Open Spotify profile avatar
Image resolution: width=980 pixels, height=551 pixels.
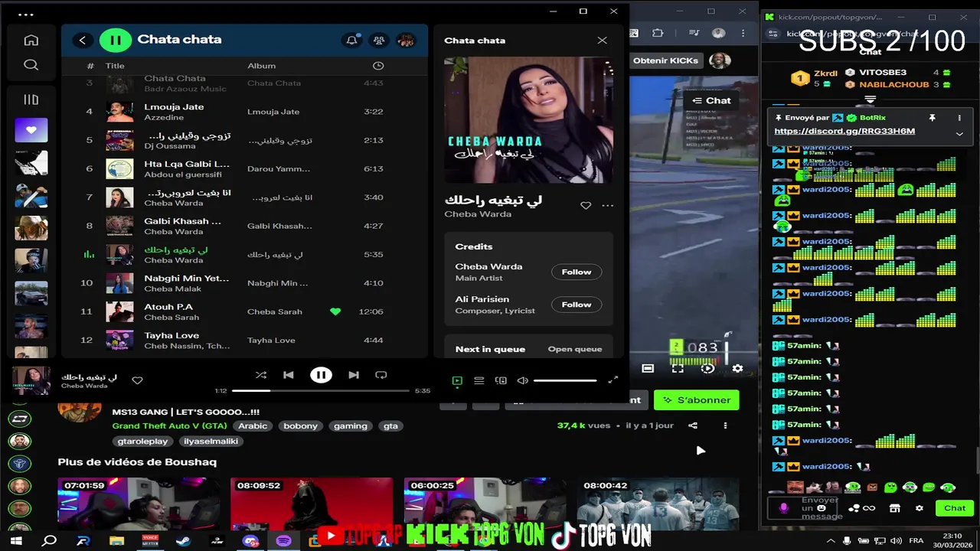[x=406, y=41]
